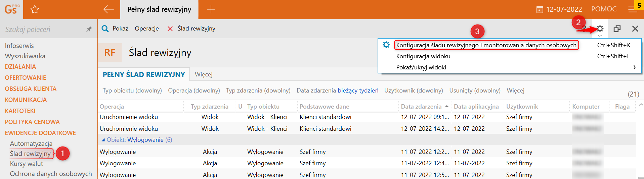This screenshot has height=179, width=644.
Task: Click Pokaż in the toolbar
Action: (121, 28)
